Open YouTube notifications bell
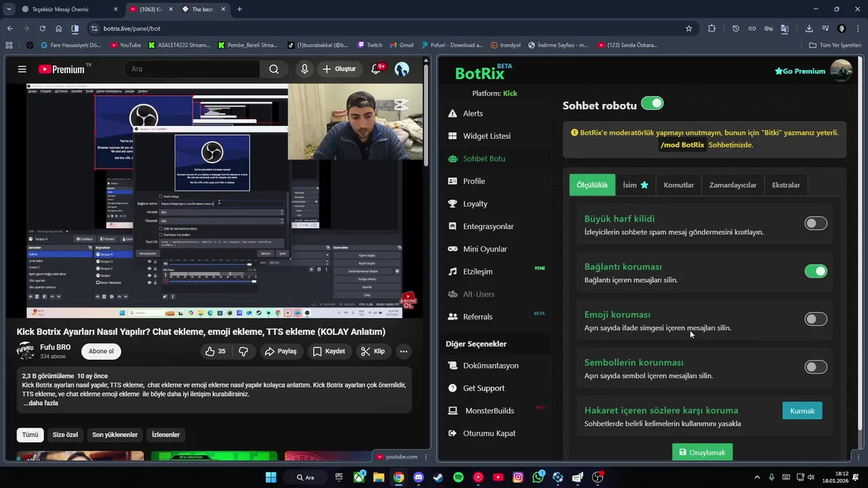Image resolution: width=868 pixels, height=488 pixels. point(377,69)
